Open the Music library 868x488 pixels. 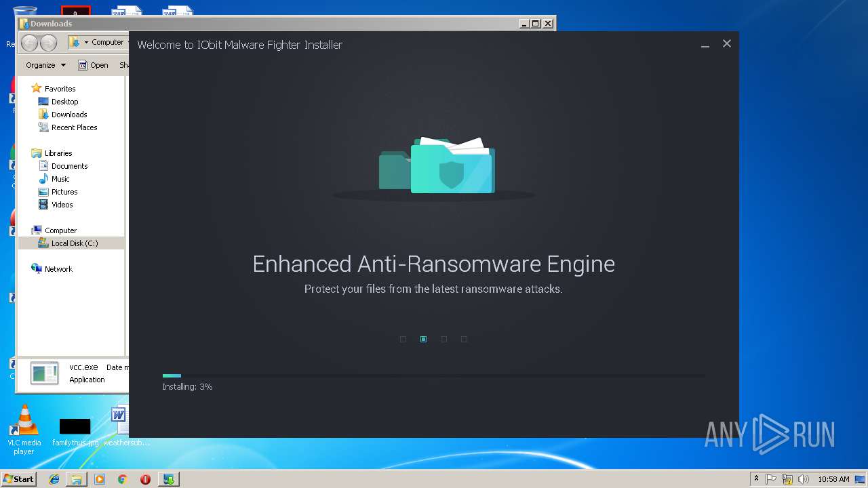pyautogui.click(x=60, y=179)
